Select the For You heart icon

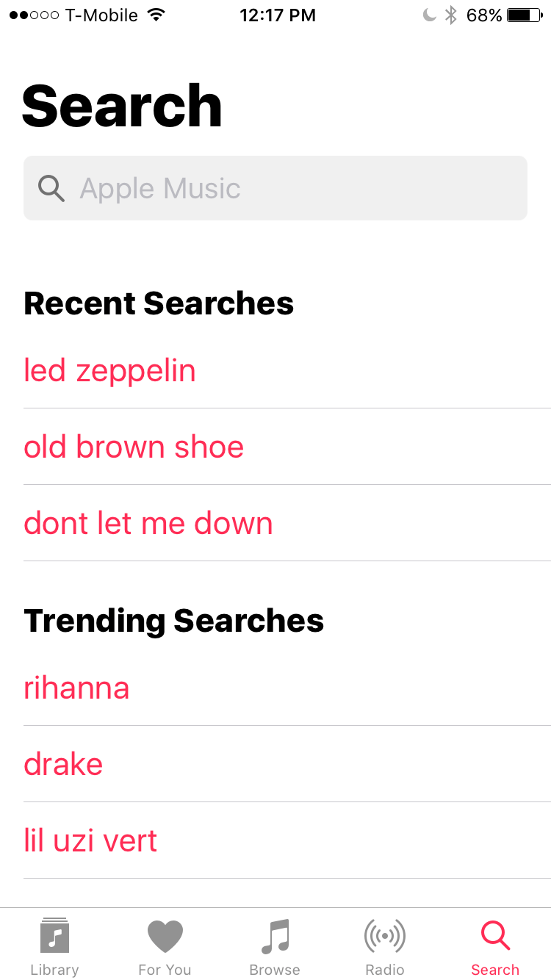(x=165, y=934)
